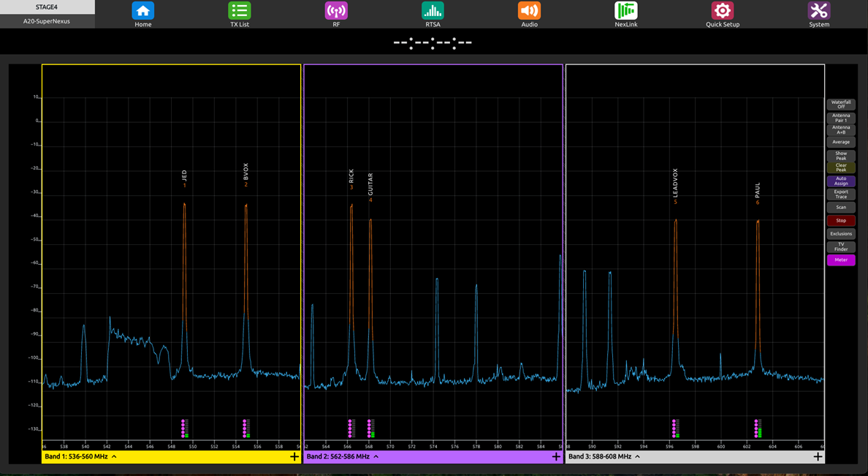This screenshot has height=476, width=868.
Task: Start a Scan from the sidebar
Action: (841, 207)
